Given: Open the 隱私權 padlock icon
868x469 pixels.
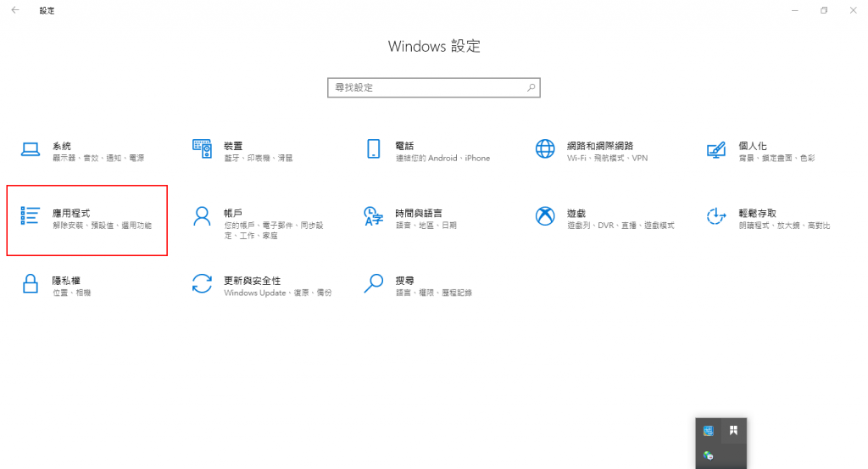Looking at the screenshot, I should [31, 283].
